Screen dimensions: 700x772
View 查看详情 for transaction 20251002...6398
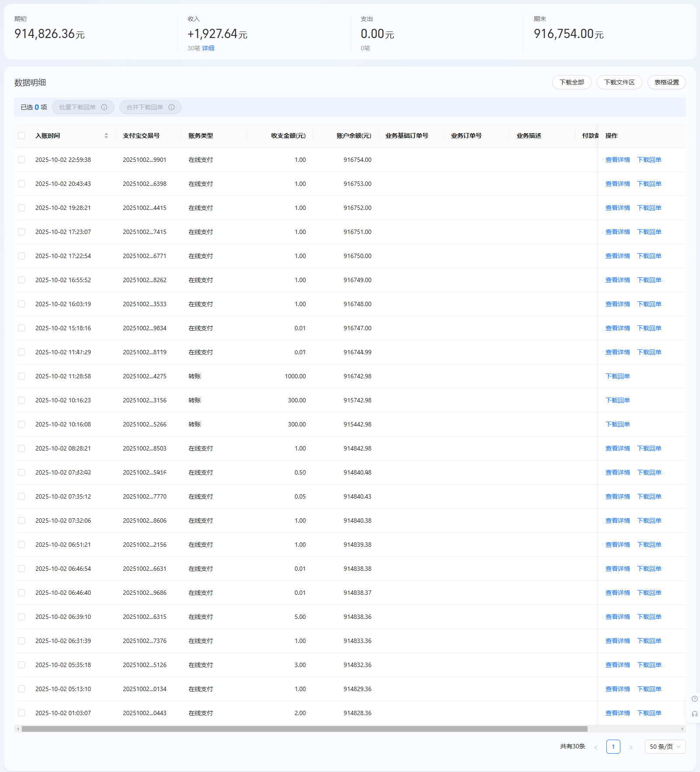click(617, 184)
